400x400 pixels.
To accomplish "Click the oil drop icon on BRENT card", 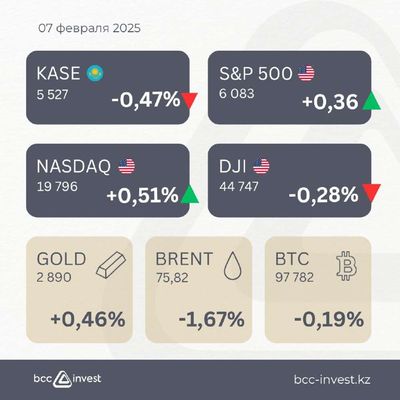I will point(232,265).
